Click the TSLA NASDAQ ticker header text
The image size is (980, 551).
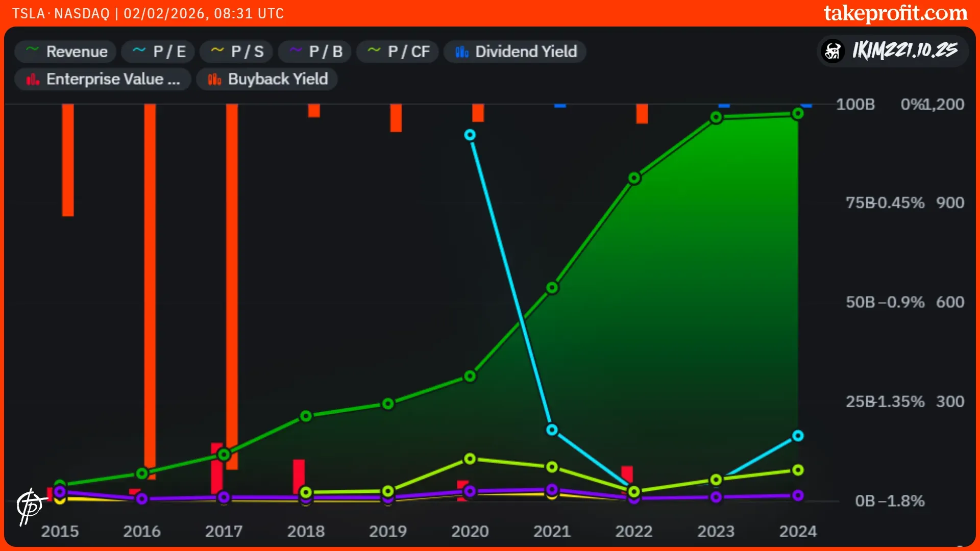click(61, 13)
